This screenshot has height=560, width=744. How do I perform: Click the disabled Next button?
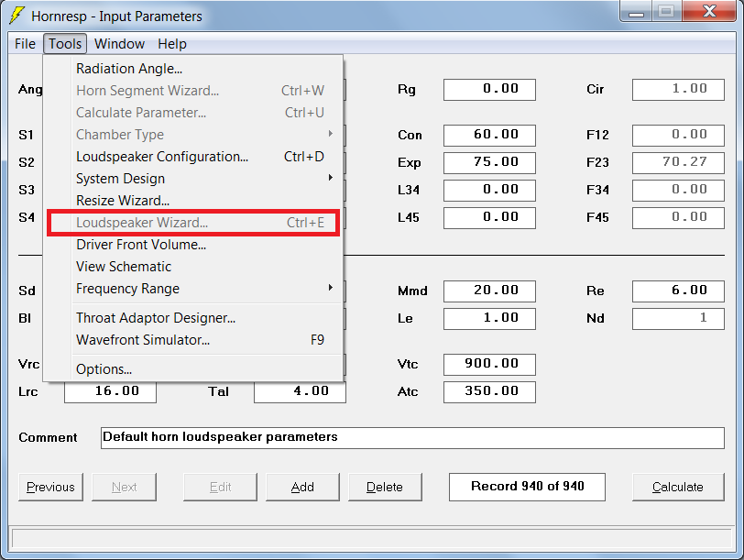[124, 487]
